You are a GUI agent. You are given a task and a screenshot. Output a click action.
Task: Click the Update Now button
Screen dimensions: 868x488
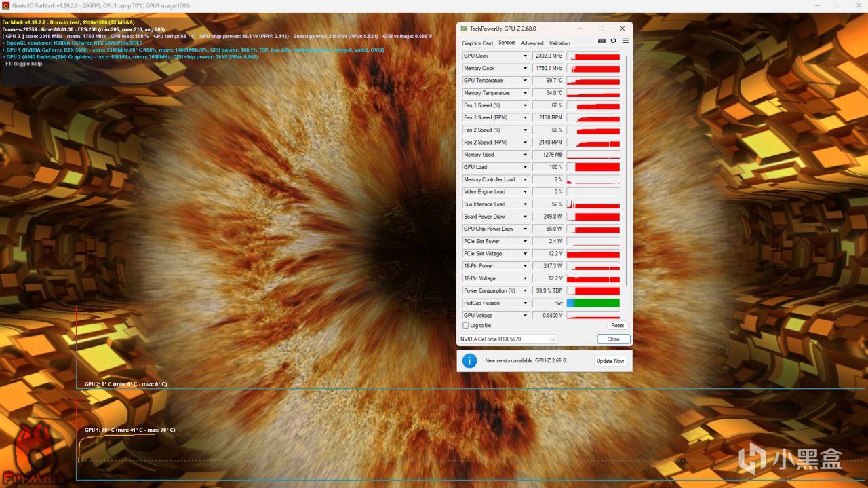[x=610, y=361]
